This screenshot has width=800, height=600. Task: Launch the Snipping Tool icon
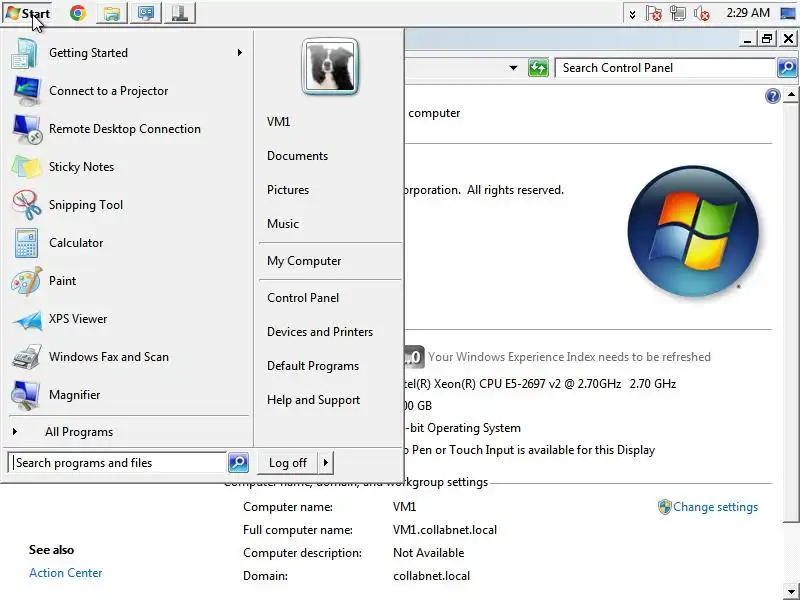coord(27,205)
